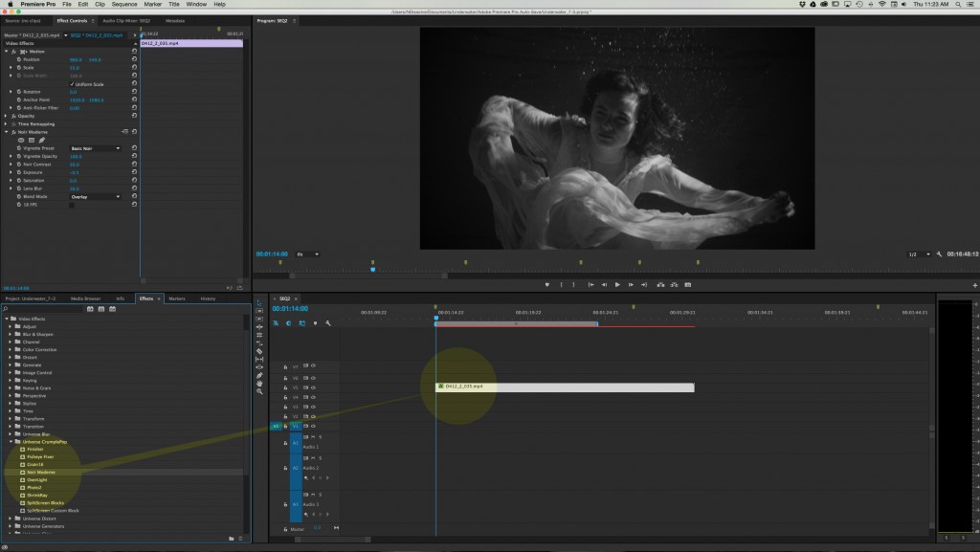Click the timeline playhead timecode 00:01:14:00
Screen dimensions: 980x552
click(290, 309)
